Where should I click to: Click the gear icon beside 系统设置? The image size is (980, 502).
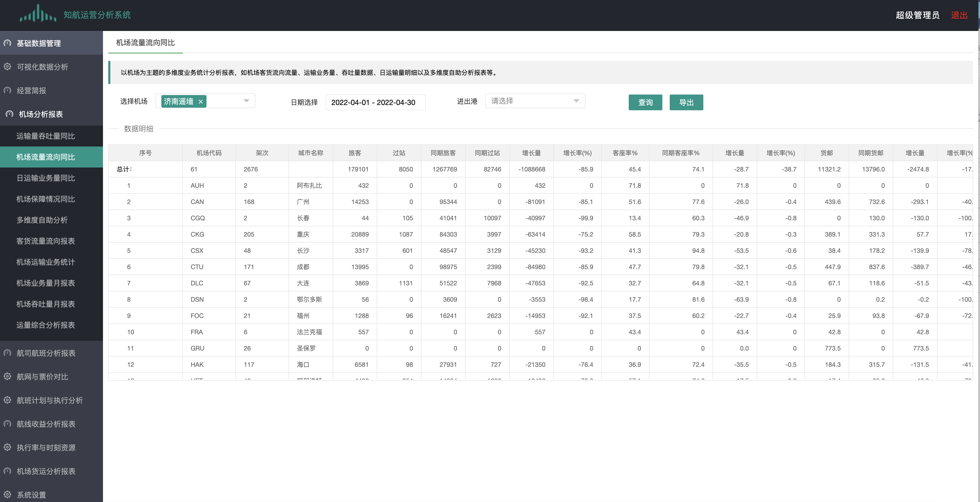click(7, 494)
